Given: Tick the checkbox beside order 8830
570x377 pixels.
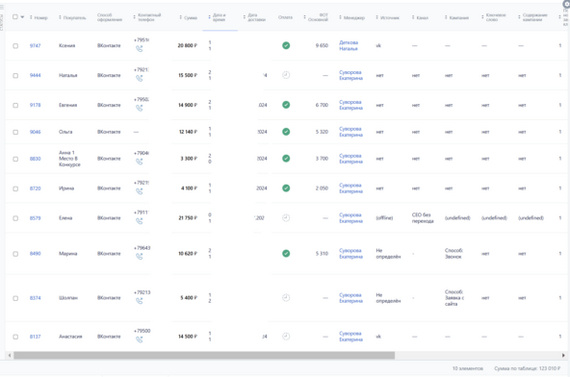Looking at the screenshot, I should coord(15,159).
